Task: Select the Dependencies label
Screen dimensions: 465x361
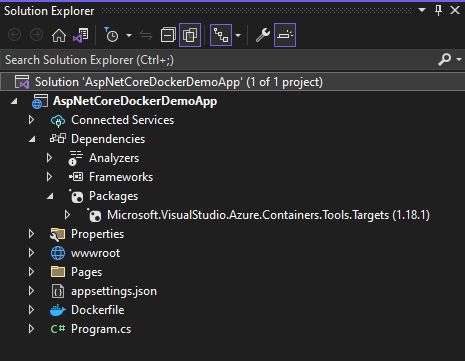Action: [x=108, y=139]
